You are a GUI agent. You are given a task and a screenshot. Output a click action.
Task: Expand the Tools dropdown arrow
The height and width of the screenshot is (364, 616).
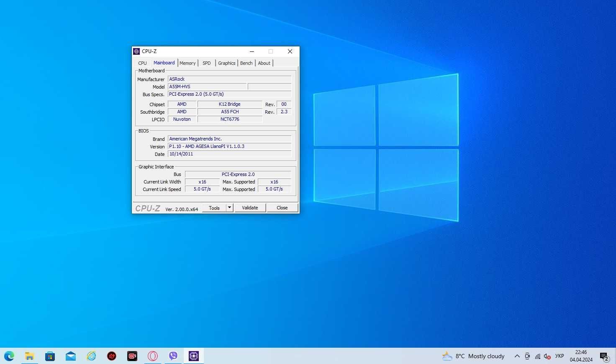pyautogui.click(x=229, y=208)
